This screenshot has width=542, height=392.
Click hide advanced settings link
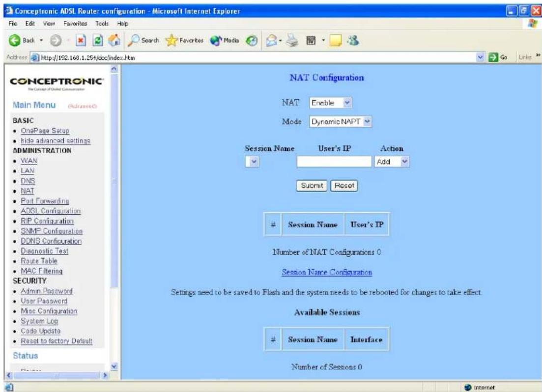[x=56, y=140]
